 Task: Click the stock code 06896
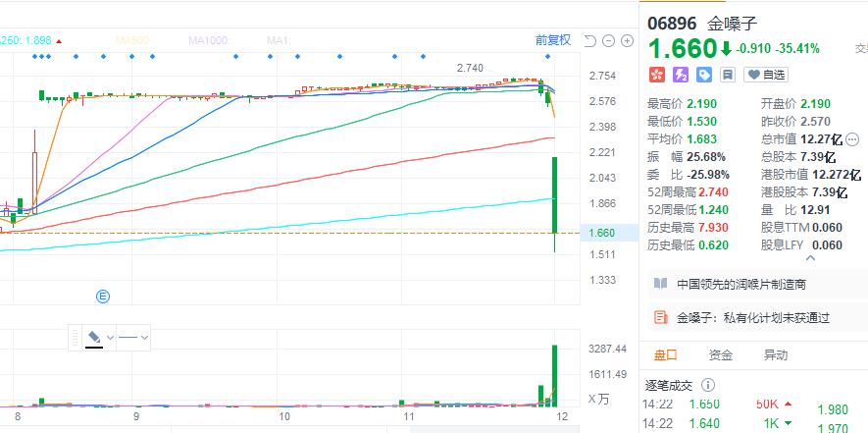pos(672,24)
